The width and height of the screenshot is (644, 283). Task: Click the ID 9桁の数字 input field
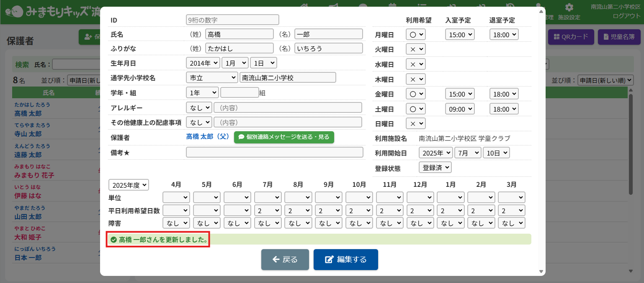[232, 20]
